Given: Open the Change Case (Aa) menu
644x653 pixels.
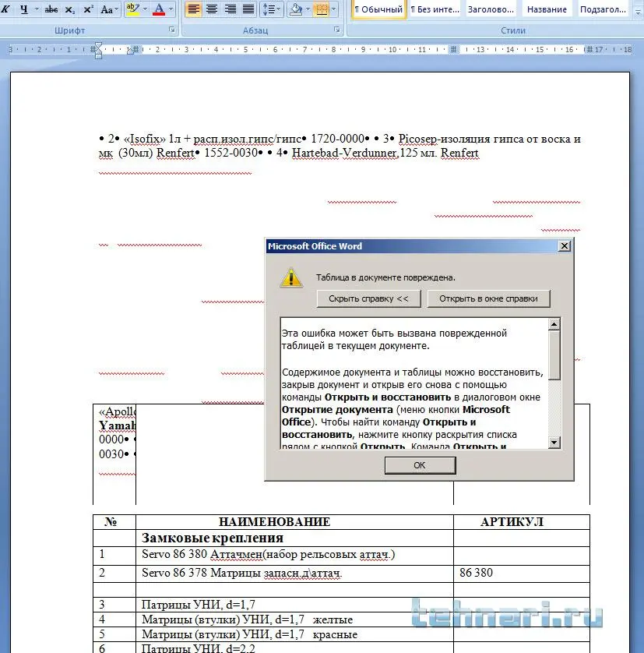Looking at the screenshot, I should (x=109, y=9).
